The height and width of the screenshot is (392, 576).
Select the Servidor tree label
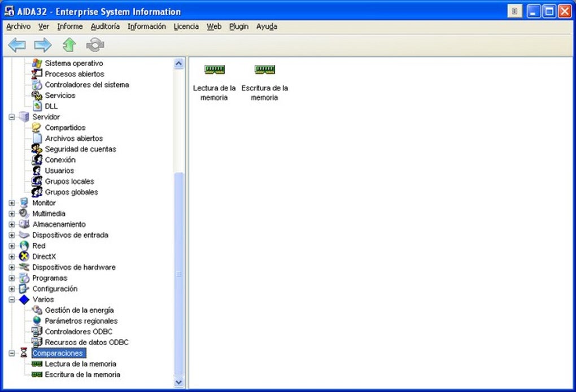tap(46, 117)
